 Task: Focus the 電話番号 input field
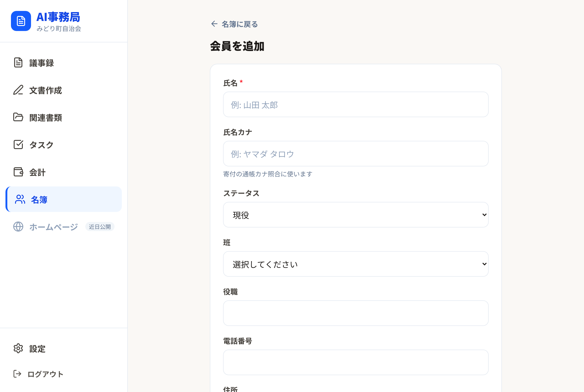tap(356, 363)
